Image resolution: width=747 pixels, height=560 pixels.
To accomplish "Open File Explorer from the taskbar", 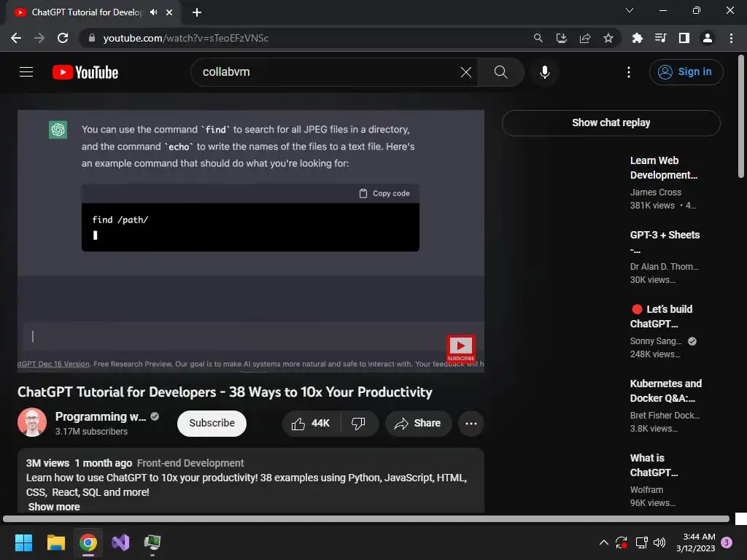I will point(55,542).
